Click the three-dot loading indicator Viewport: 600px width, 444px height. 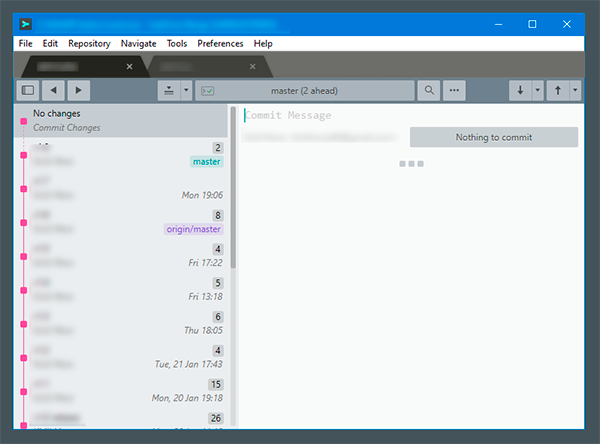coord(411,164)
